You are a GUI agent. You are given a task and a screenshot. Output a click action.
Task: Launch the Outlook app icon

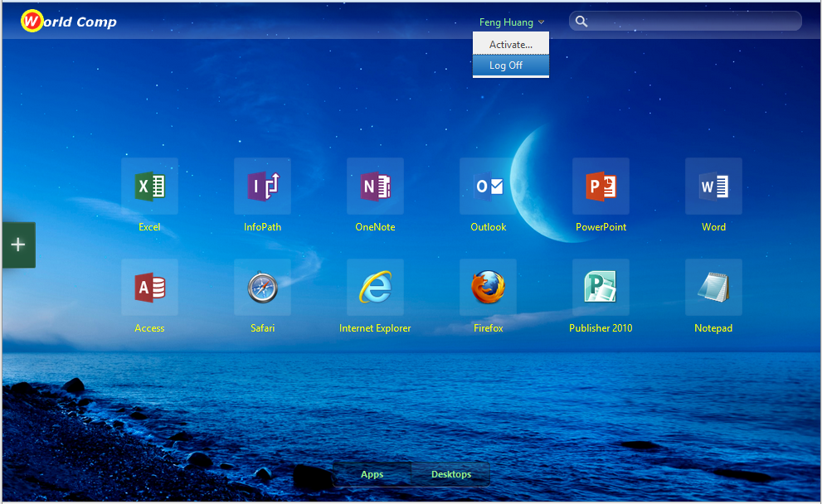[x=488, y=187]
